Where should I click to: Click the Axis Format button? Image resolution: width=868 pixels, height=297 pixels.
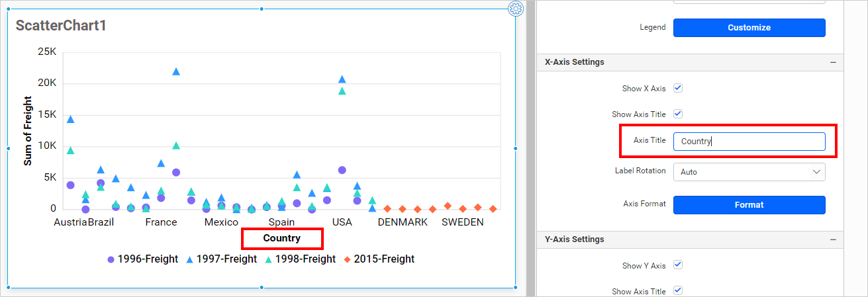(x=749, y=205)
